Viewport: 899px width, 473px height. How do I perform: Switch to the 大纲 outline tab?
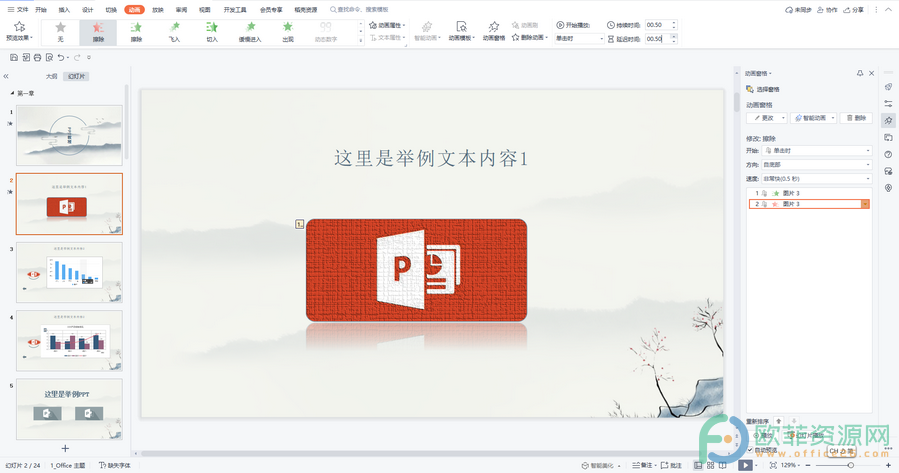tap(52, 76)
